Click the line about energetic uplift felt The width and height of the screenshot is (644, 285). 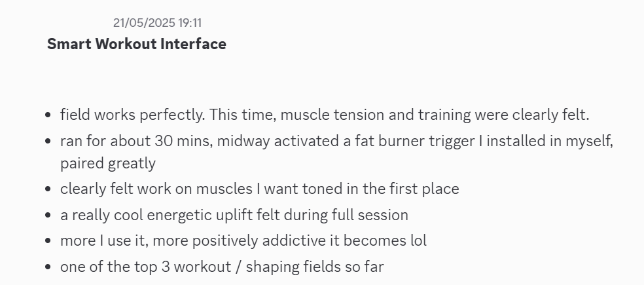click(x=234, y=215)
